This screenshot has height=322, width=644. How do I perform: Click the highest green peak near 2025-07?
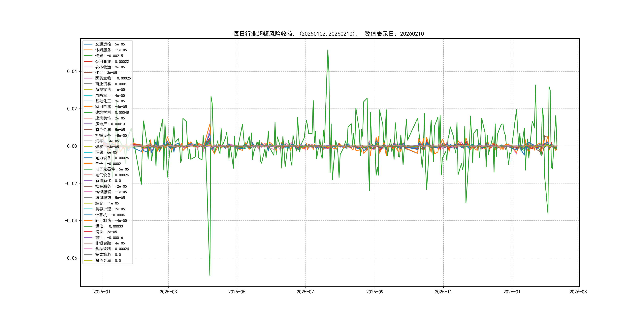click(x=328, y=50)
